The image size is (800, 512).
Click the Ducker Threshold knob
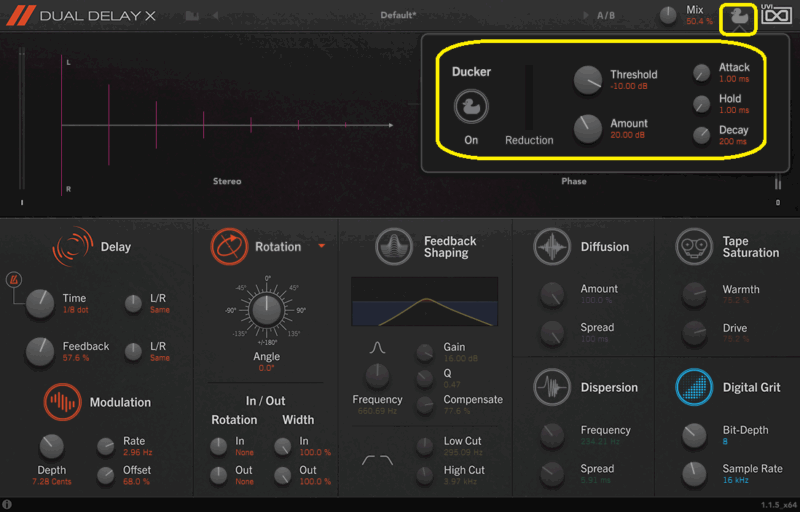[588, 80]
